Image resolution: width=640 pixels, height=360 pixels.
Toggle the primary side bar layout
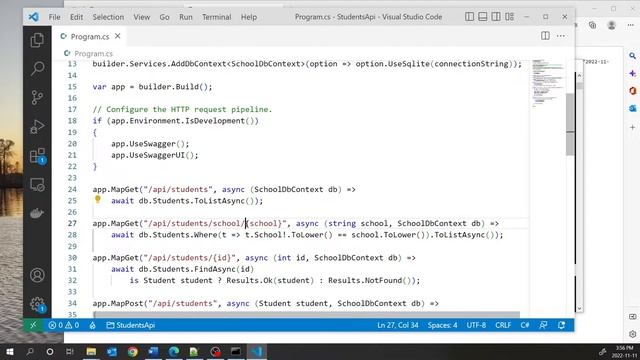(x=469, y=17)
